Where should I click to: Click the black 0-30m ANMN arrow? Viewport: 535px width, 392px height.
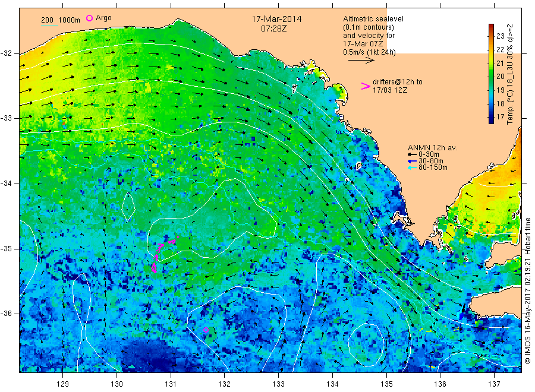tap(412, 155)
